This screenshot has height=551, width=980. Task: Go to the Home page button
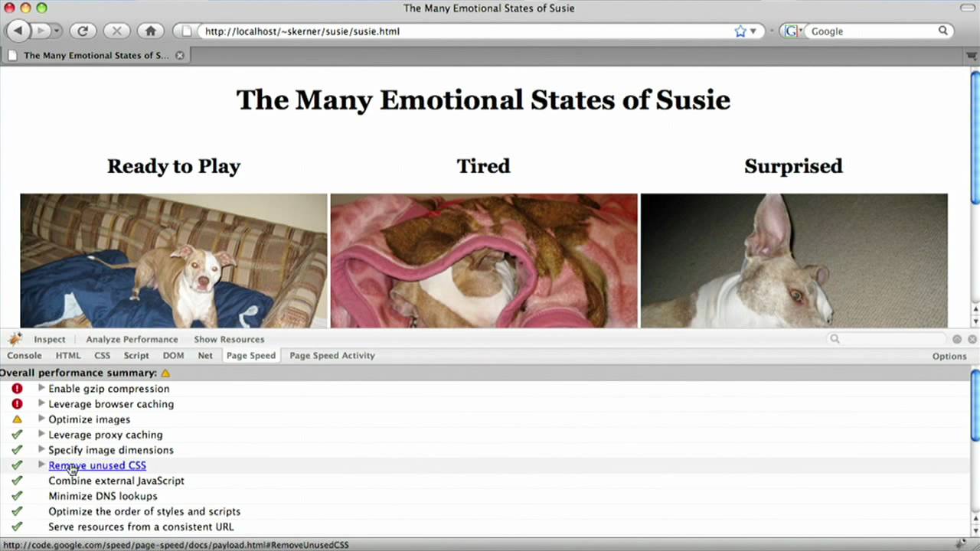150,31
